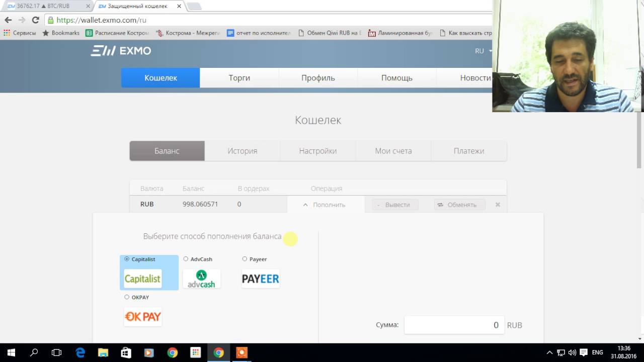Open Windows taskbar search
This screenshot has width=644, height=362.
click(x=34, y=352)
